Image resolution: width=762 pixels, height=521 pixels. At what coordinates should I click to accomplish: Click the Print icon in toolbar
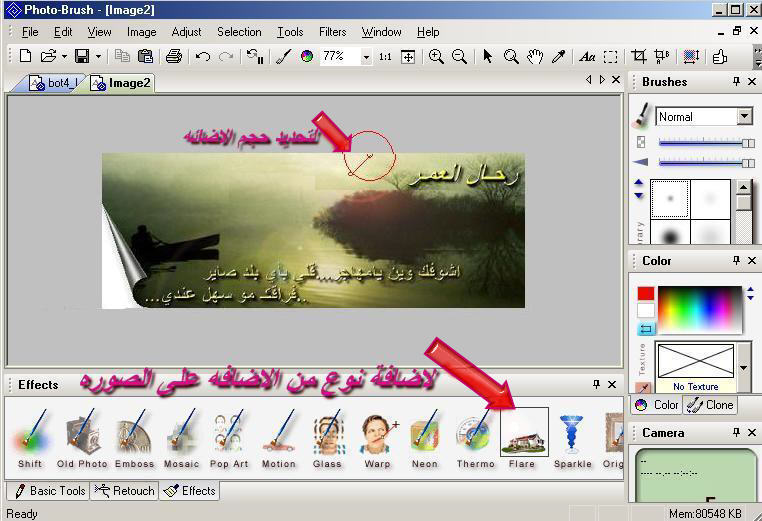point(173,57)
